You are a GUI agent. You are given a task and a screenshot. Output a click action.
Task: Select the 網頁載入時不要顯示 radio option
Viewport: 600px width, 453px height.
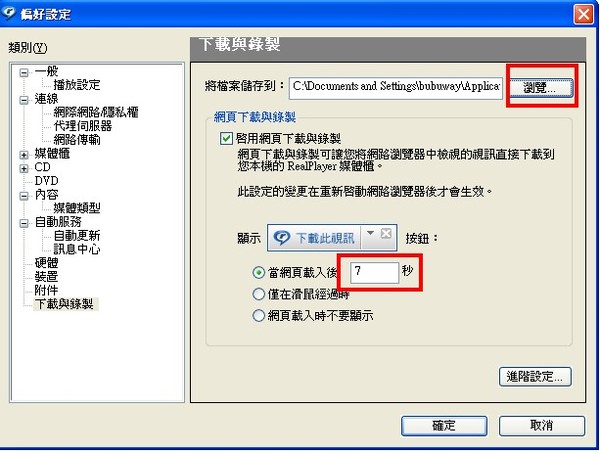pyautogui.click(x=259, y=316)
